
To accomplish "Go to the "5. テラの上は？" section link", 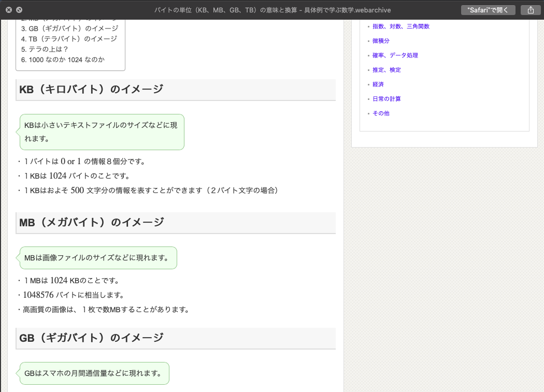I will pos(45,49).
